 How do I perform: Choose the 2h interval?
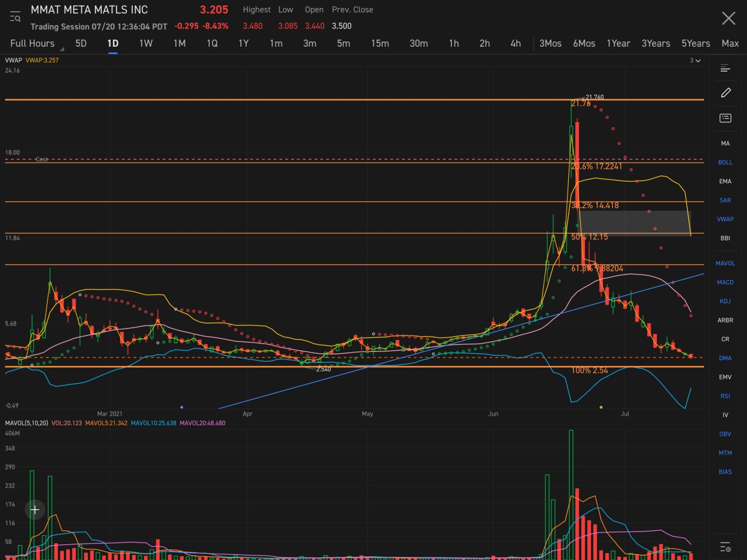(x=485, y=43)
